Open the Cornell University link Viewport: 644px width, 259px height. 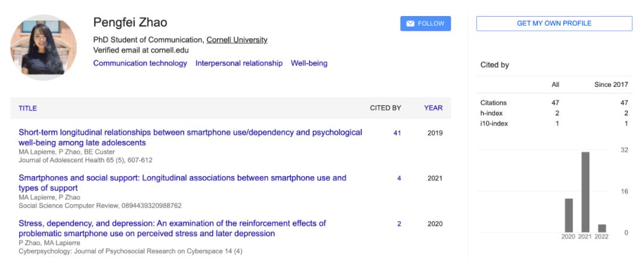tap(237, 40)
